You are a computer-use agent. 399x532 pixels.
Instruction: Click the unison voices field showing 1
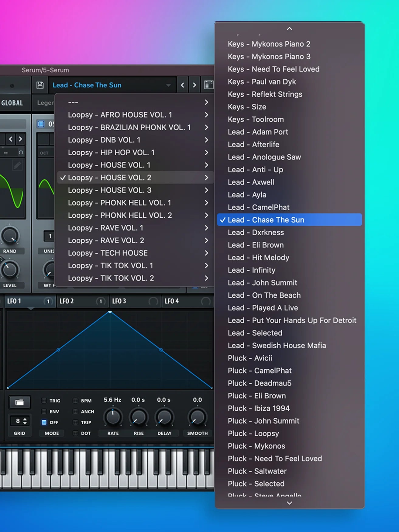(x=50, y=236)
